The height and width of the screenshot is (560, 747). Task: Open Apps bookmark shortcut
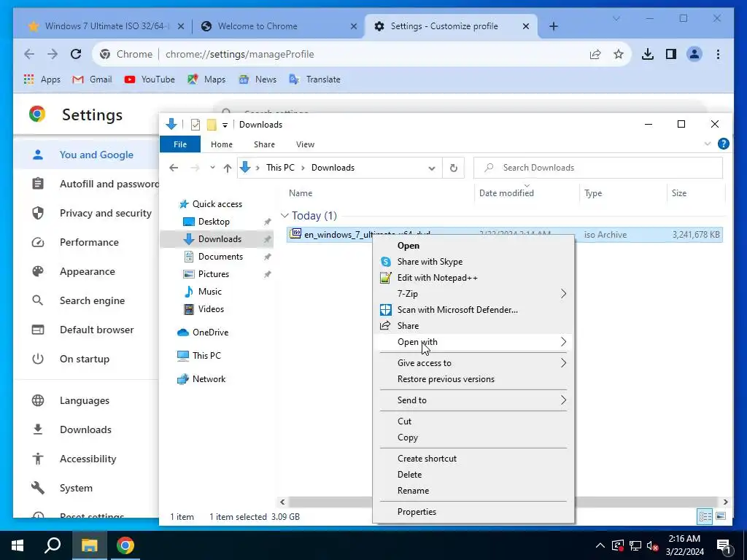[42, 79]
